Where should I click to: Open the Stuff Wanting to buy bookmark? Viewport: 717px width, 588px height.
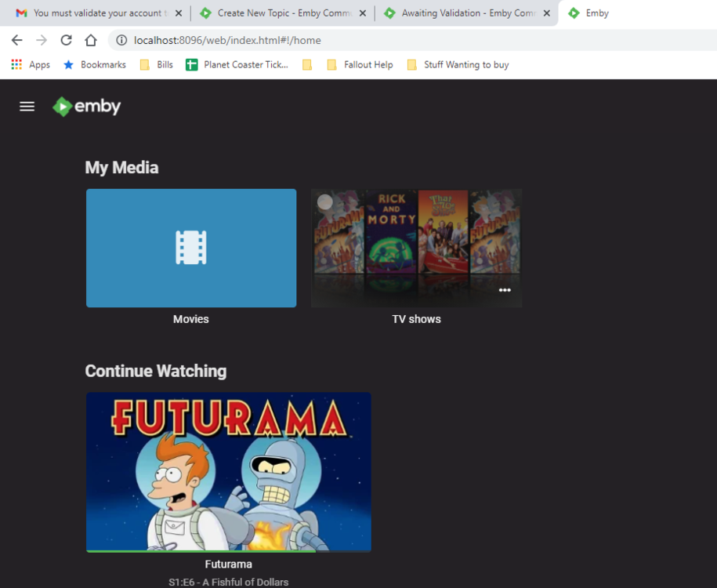point(464,64)
